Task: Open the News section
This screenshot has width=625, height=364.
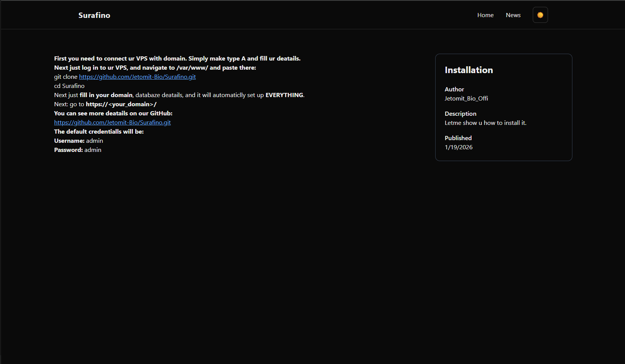Action: click(513, 15)
